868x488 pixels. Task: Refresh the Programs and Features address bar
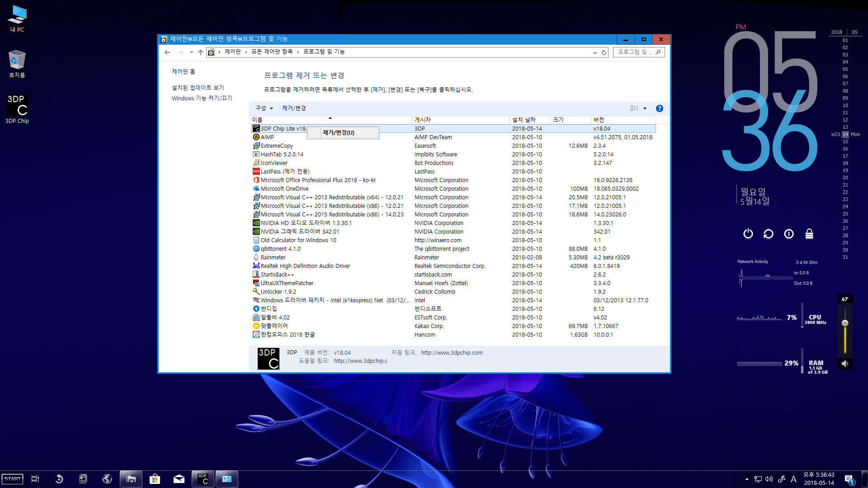pyautogui.click(x=604, y=52)
